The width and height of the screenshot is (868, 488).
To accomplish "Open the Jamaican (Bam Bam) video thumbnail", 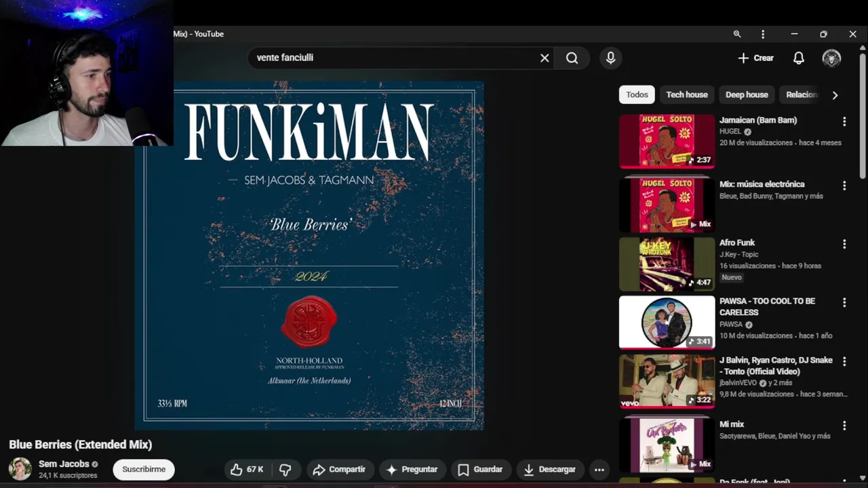I will pyautogui.click(x=667, y=141).
